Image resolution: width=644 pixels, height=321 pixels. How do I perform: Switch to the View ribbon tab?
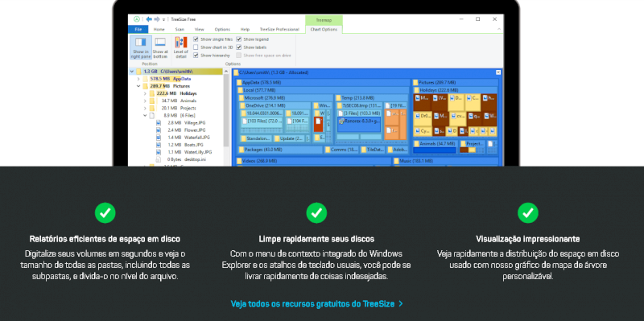tap(199, 30)
